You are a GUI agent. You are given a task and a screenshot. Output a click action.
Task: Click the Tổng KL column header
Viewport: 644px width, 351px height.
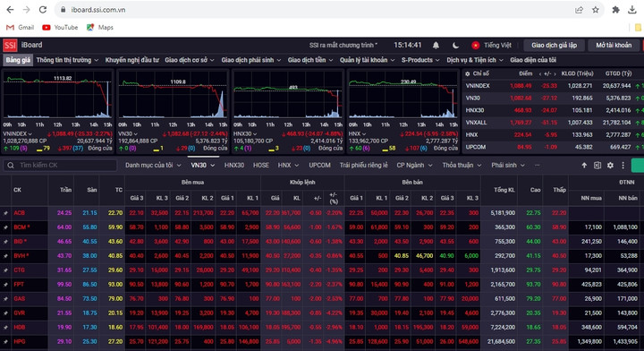504,190
